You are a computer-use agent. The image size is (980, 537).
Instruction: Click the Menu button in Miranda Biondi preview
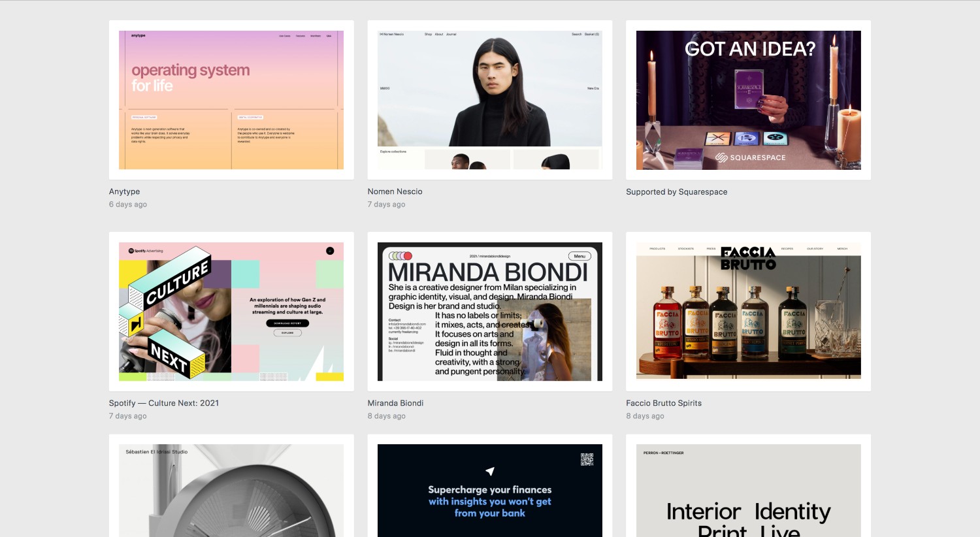point(580,256)
